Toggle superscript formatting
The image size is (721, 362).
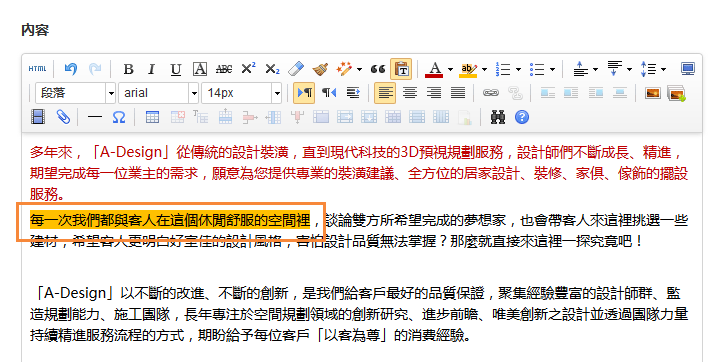[x=248, y=69]
